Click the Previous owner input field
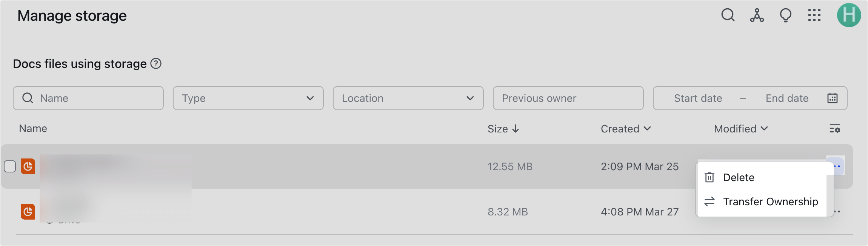Viewport: 868px width, 246px height. tap(568, 98)
